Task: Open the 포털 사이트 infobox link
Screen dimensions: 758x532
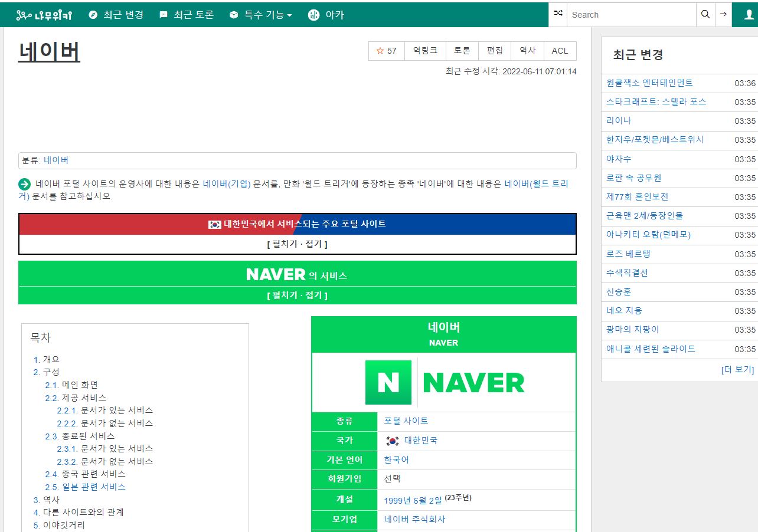Action: (x=406, y=421)
